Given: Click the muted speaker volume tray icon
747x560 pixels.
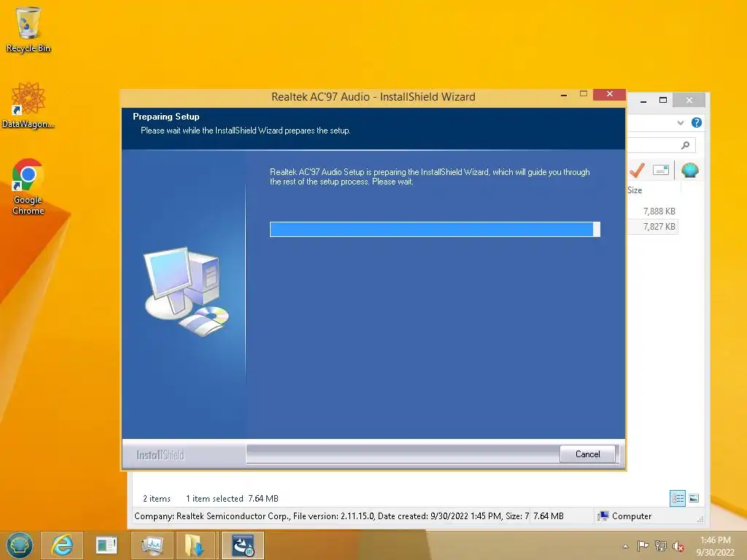Looking at the screenshot, I should [x=678, y=546].
